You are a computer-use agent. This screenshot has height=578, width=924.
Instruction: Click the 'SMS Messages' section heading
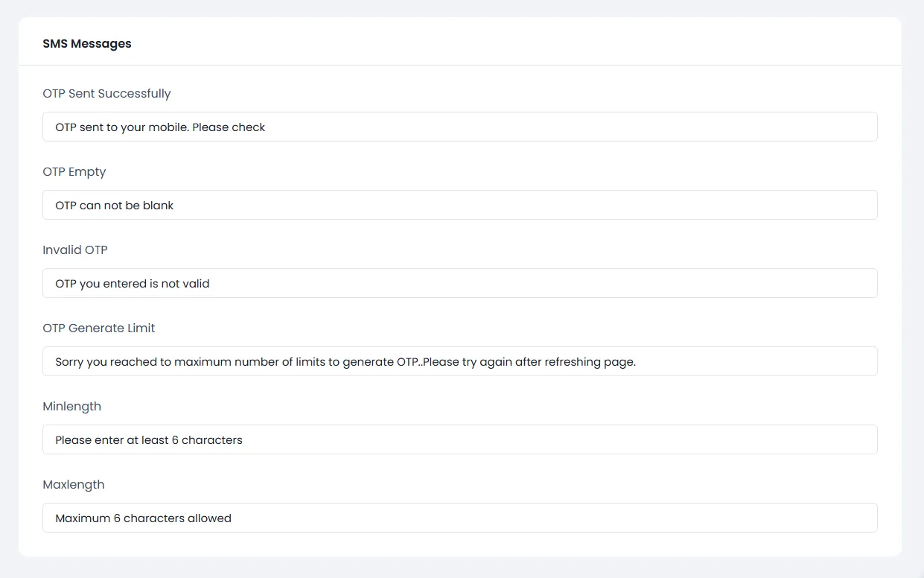click(x=87, y=43)
